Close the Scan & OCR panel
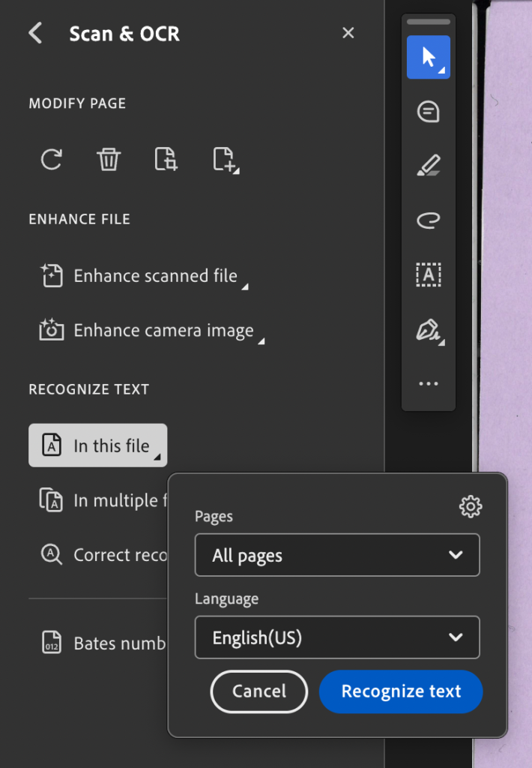Viewport: 532px width, 768px height. (348, 33)
